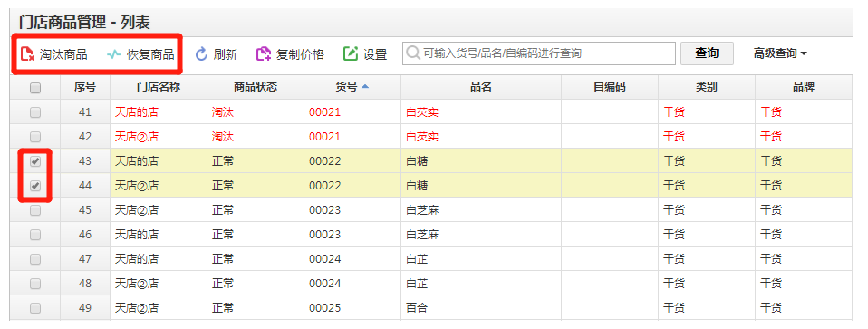
Task: Click the 恢复商品 pulse icon
Action: pyautogui.click(x=114, y=54)
